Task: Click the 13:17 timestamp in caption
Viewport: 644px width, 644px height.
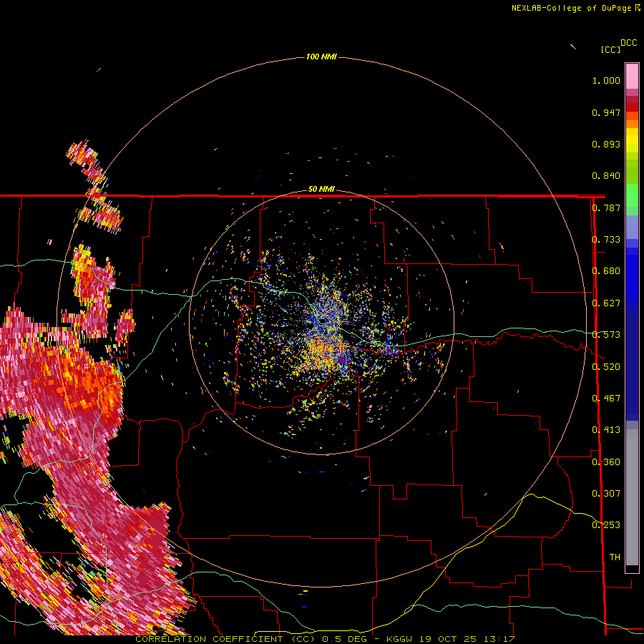Action: coord(499,639)
